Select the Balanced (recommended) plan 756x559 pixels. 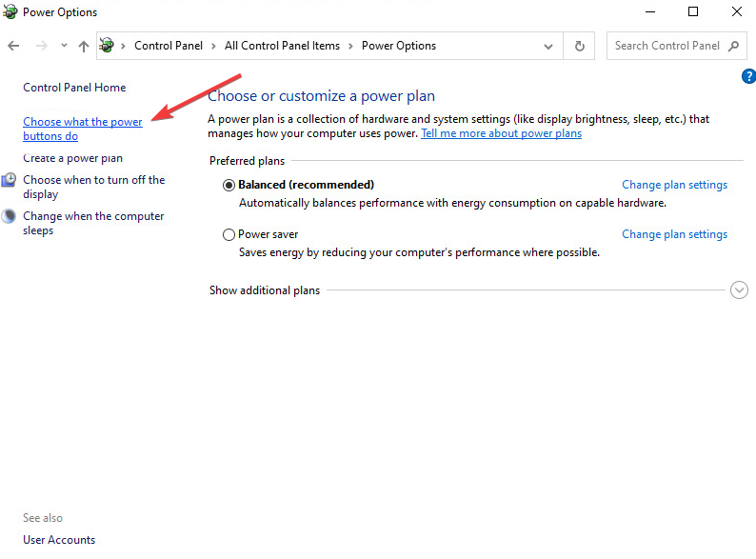click(229, 185)
